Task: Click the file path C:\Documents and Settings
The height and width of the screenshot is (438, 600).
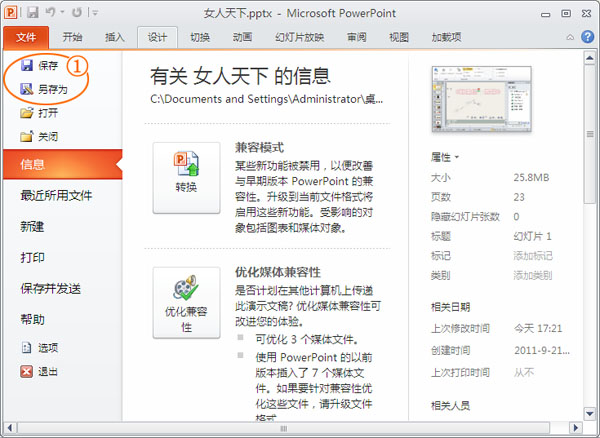Action: [266, 99]
